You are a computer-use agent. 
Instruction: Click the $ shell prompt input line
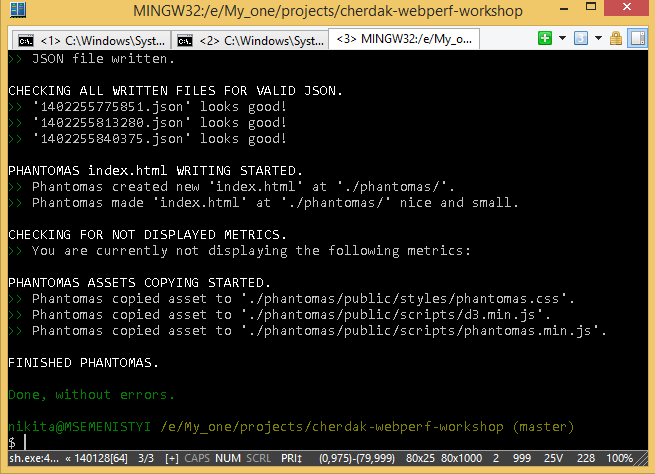(x=18, y=442)
